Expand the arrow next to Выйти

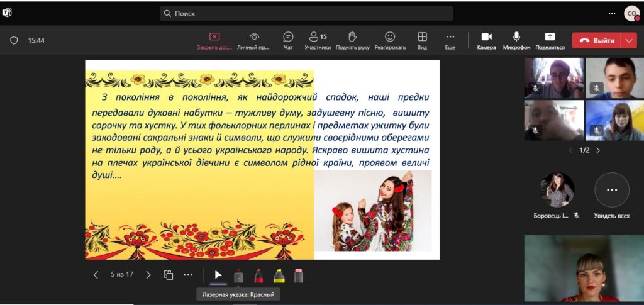coord(629,40)
